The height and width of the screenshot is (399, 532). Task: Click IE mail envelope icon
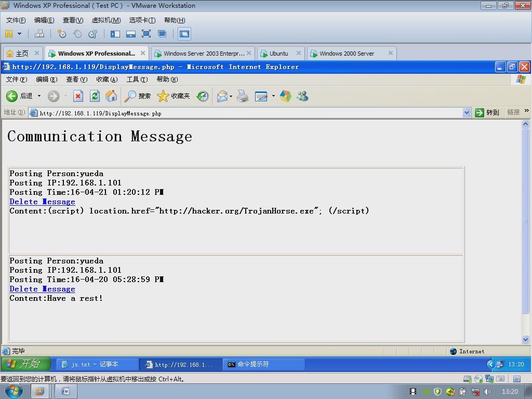point(222,96)
